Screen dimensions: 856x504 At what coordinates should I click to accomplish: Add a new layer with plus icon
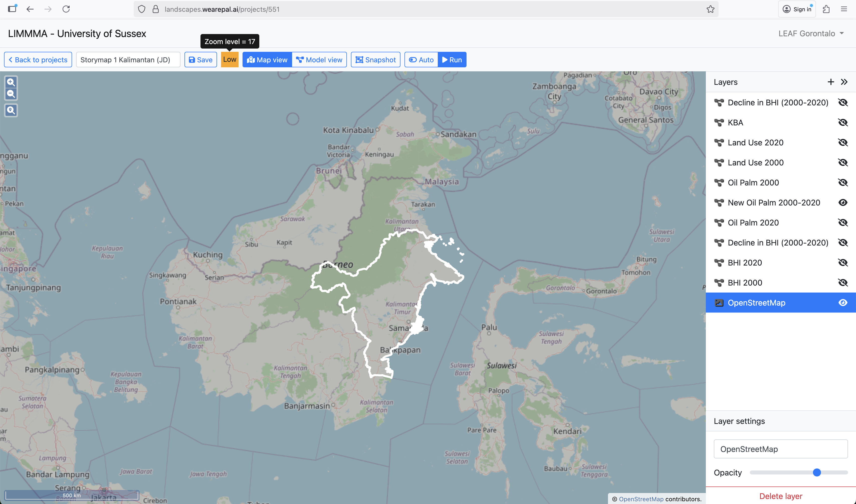[x=830, y=82]
